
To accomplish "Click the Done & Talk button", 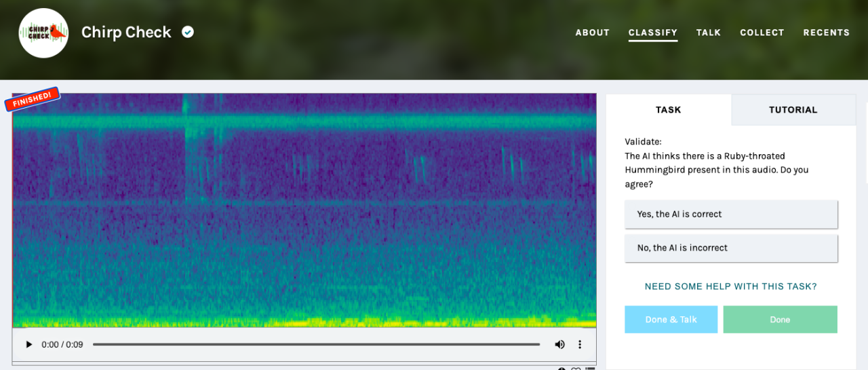I will click(671, 319).
